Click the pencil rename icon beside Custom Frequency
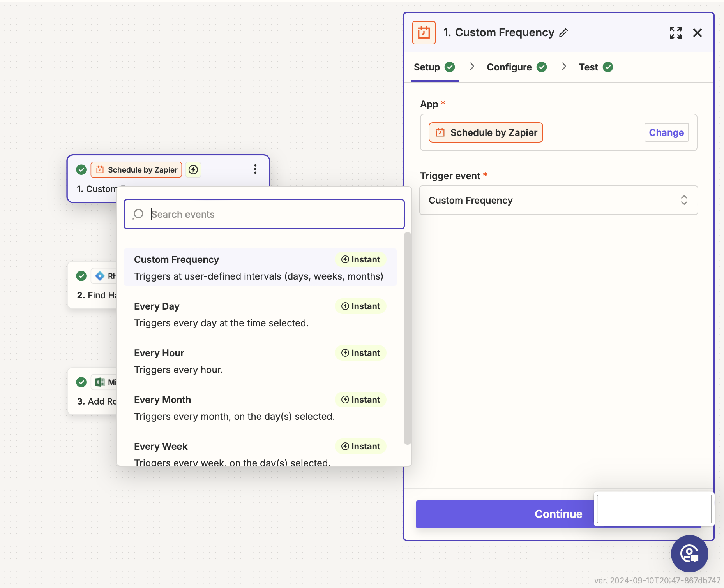The image size is (724, 588). click(x=563, y=33)
